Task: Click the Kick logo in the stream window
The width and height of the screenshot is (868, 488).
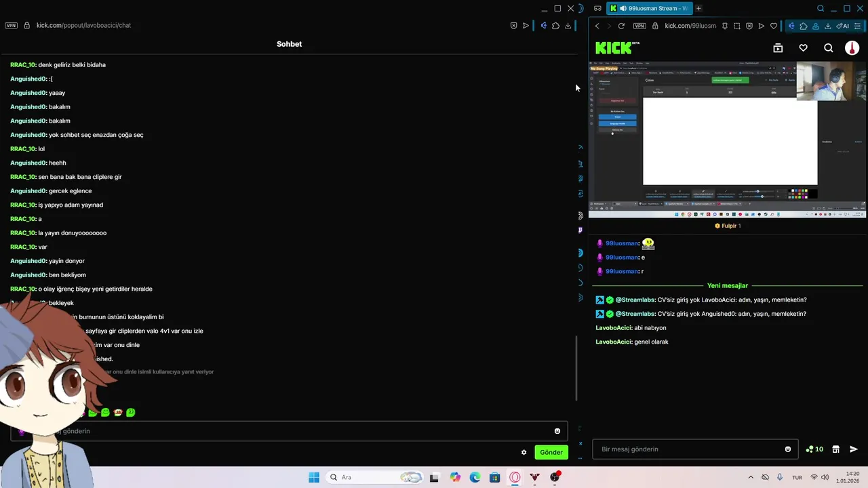Action: [617, 47]
